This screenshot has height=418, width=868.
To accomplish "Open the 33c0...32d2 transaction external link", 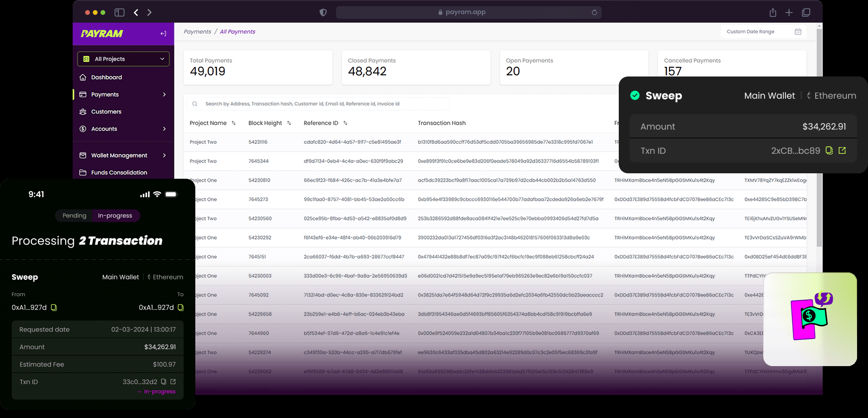I will [x=173, y=382].
